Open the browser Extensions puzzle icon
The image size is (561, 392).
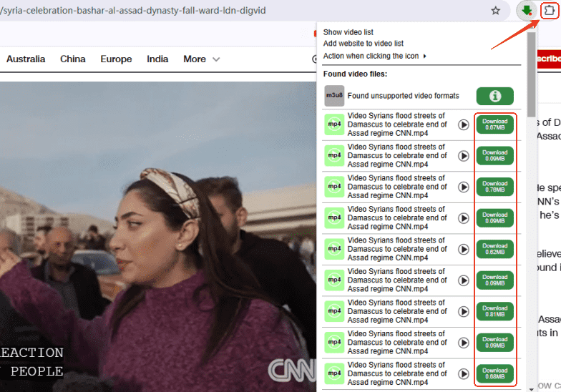click(549, 11)
